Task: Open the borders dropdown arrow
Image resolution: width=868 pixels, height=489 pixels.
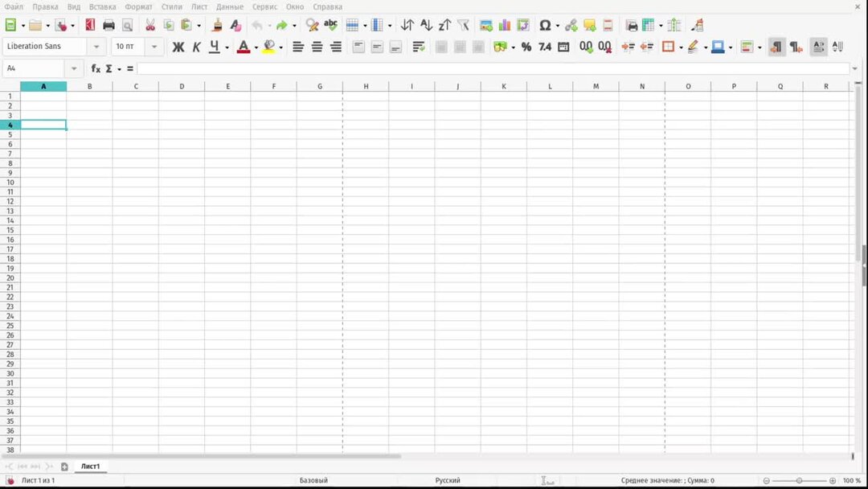Action: tap(681, 47)
